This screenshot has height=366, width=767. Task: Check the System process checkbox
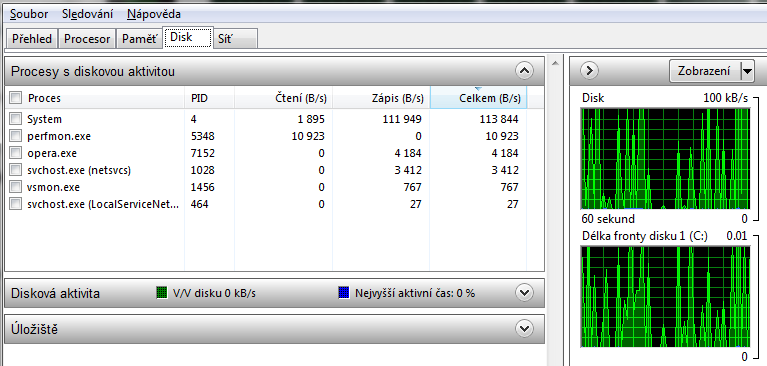pyautogui.click(x=16, y=118)
